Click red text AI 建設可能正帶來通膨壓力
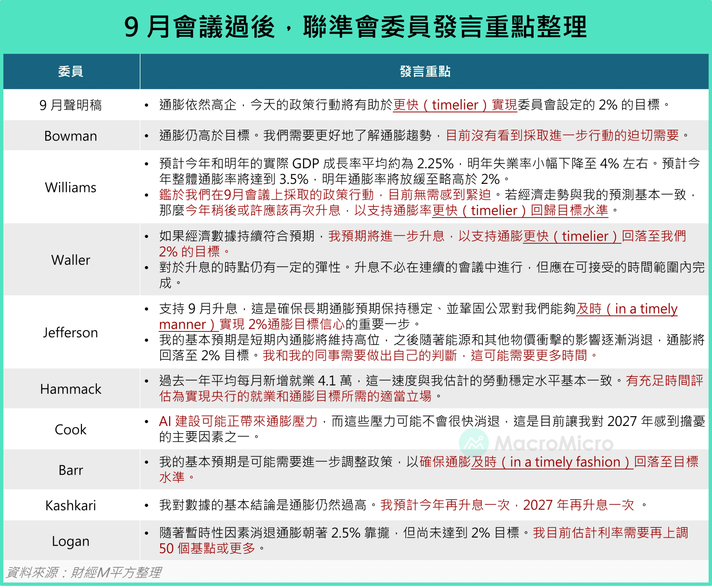 click(x=238, y=422)
